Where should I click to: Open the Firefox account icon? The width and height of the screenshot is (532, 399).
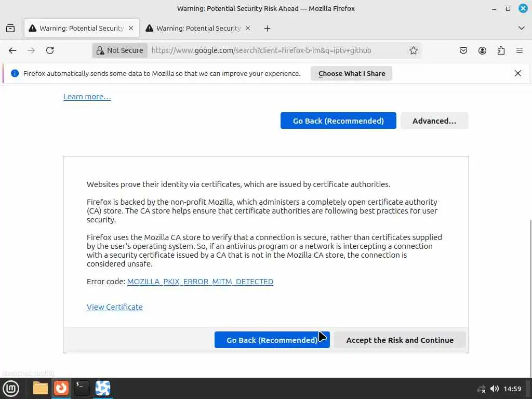coord(482,50)
